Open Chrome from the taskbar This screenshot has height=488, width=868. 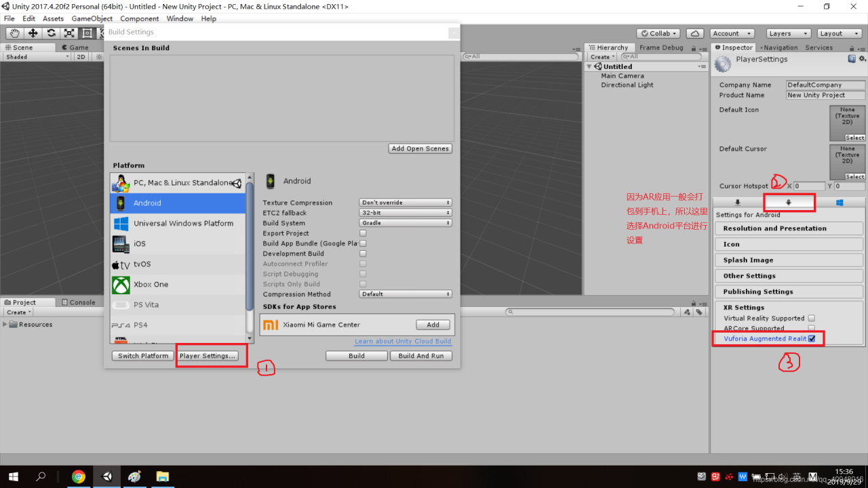[79, 476]
